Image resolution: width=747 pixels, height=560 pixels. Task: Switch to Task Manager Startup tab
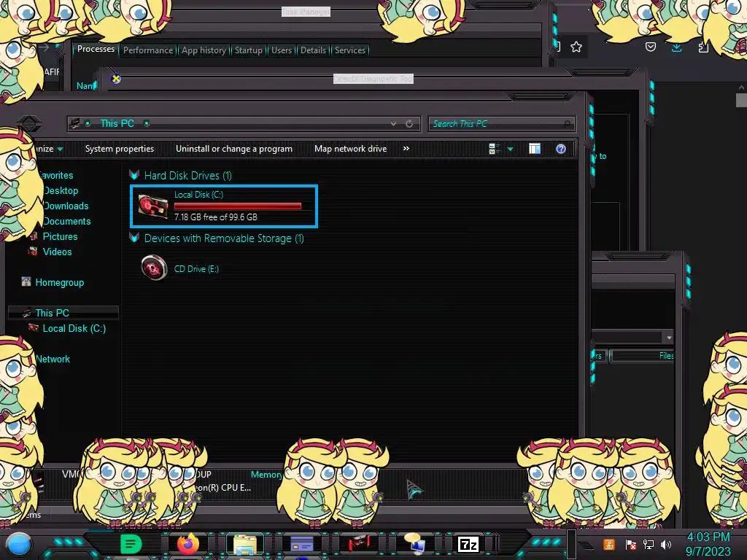(x=249, y=50)
